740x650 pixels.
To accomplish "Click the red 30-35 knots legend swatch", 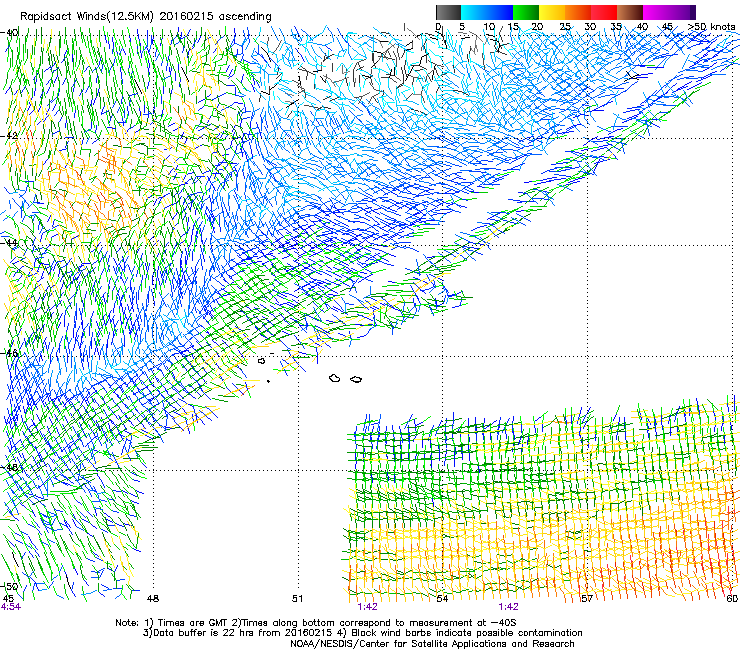I will pyautogui.click(x=604, y=12).
